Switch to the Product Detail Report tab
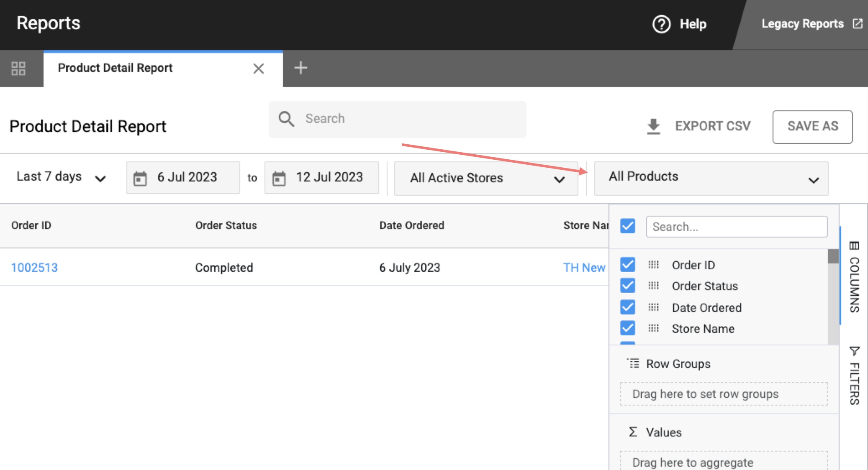The image size is (868, 470). [x=115, y=68]
